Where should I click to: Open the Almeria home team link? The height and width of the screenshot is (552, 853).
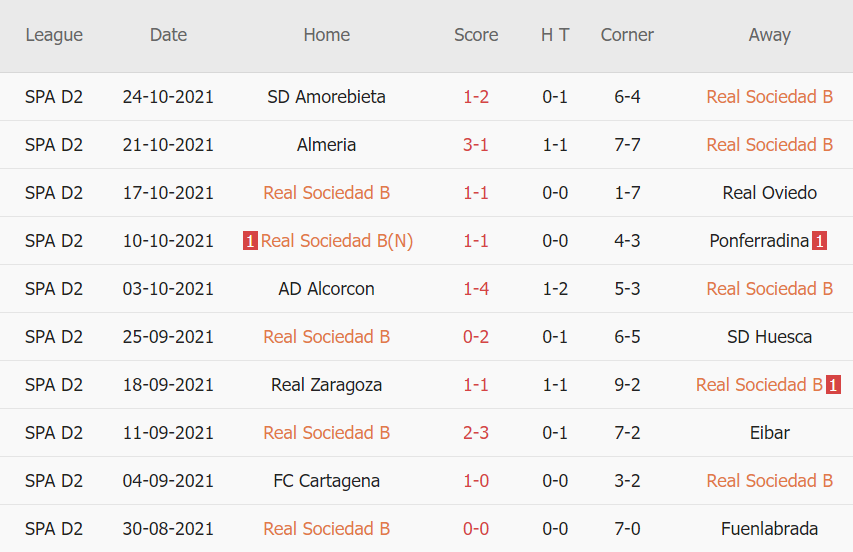tap(326, 145)
